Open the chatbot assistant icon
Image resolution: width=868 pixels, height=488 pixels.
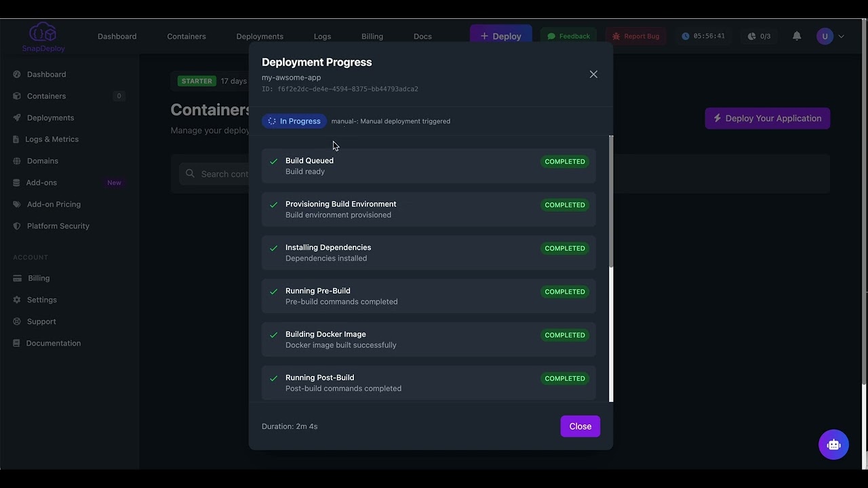pos(833,445)
